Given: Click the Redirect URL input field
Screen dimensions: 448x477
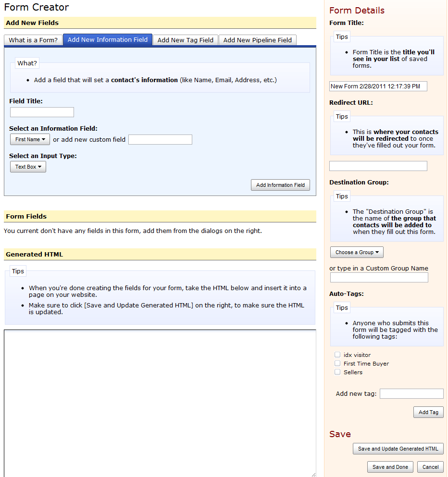Looking at the screenshot, I should coord(378,166).
